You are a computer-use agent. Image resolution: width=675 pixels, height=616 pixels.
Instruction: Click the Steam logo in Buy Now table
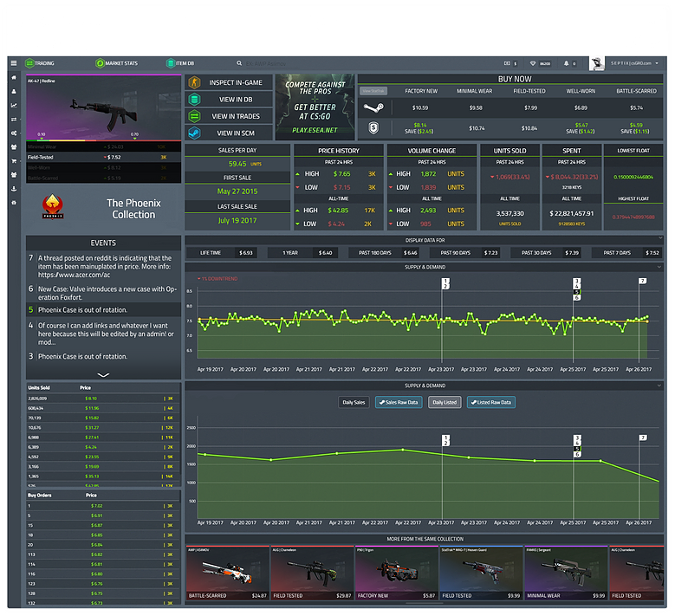[x=373, y=107]
